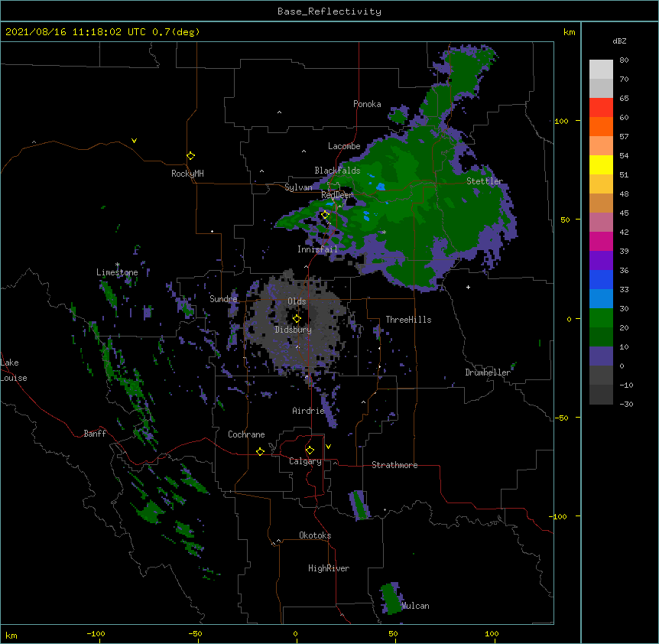Click the Base_Reflectivity title text

(x=329, y=11)
